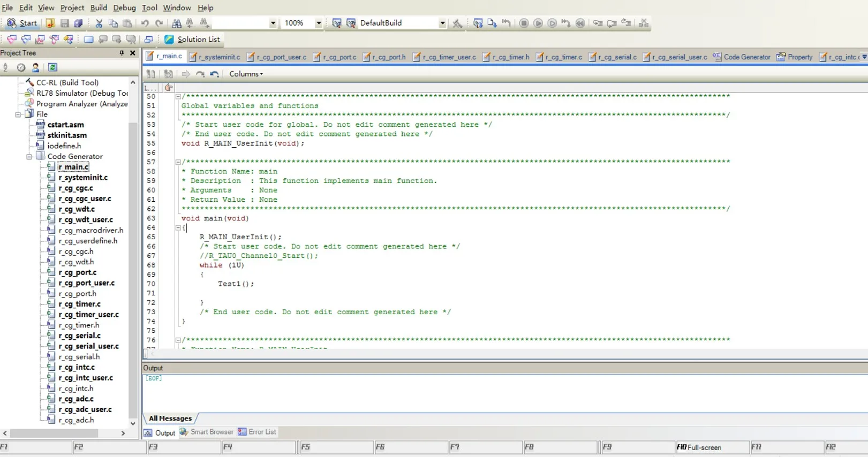Click the Start button in toolbar
Viewport: 868px width, 457px height.
click(x=22, y=23)
